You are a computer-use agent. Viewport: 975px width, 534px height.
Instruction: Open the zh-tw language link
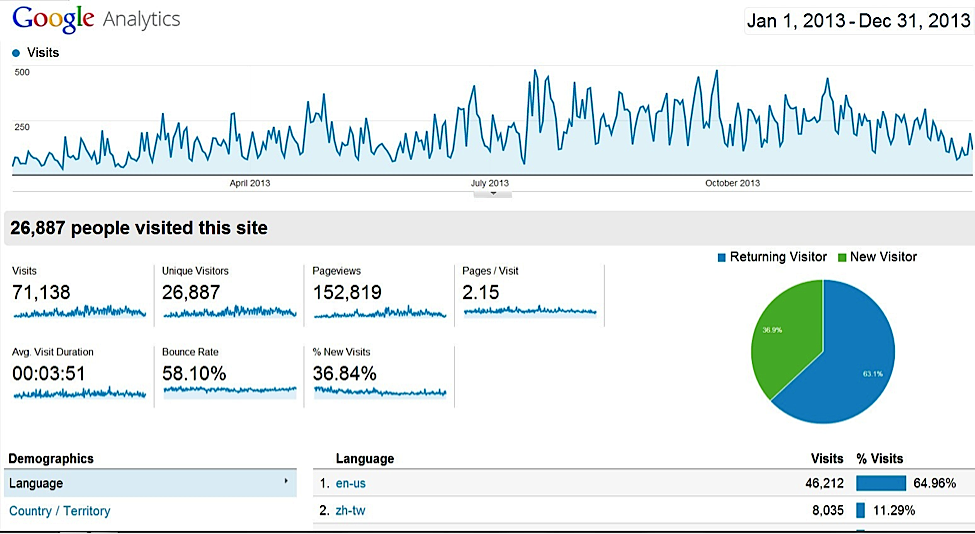(x=349, y=511)
